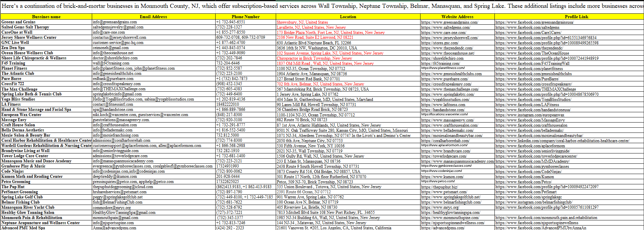The width and height of the screenshot is (644, 230).
Task: Select the "Moxie Salon & Beauty Bar" cell
Action: tap(46, 135)
